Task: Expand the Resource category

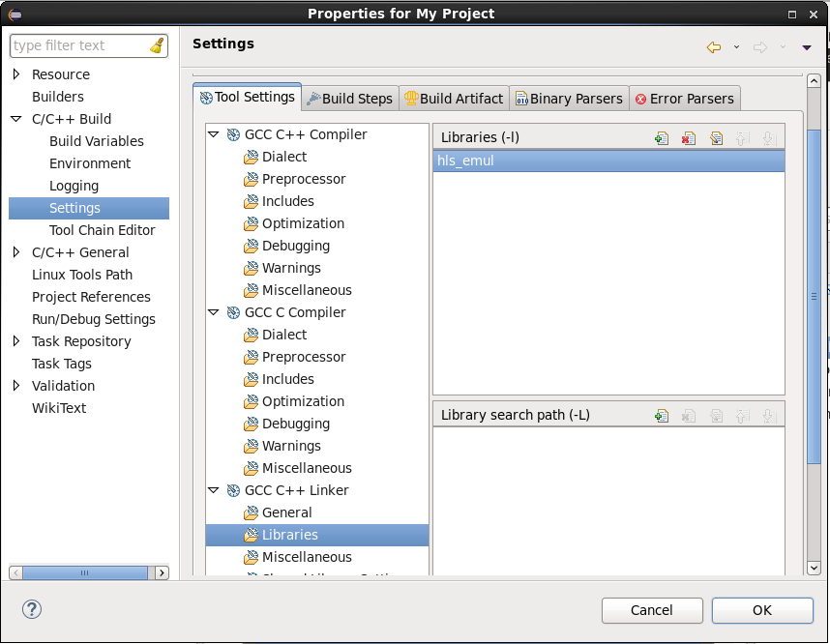Action: (16, 74)
